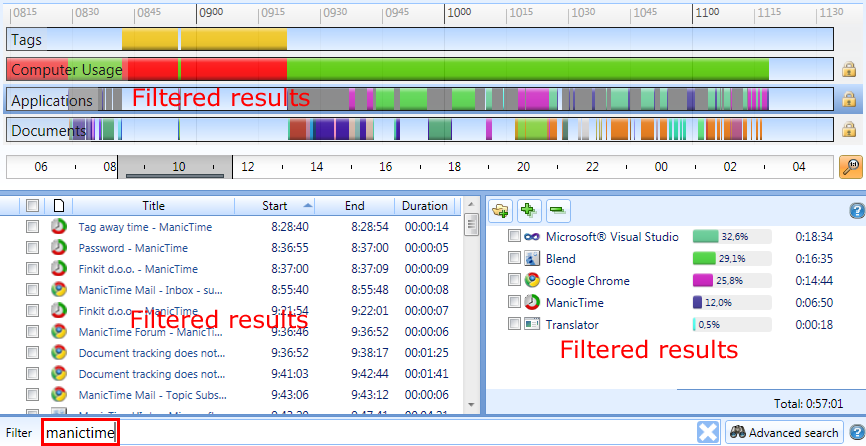Open help via blue question mark in summary panel
Screen dimensions: 866x446
coord(857,210)
